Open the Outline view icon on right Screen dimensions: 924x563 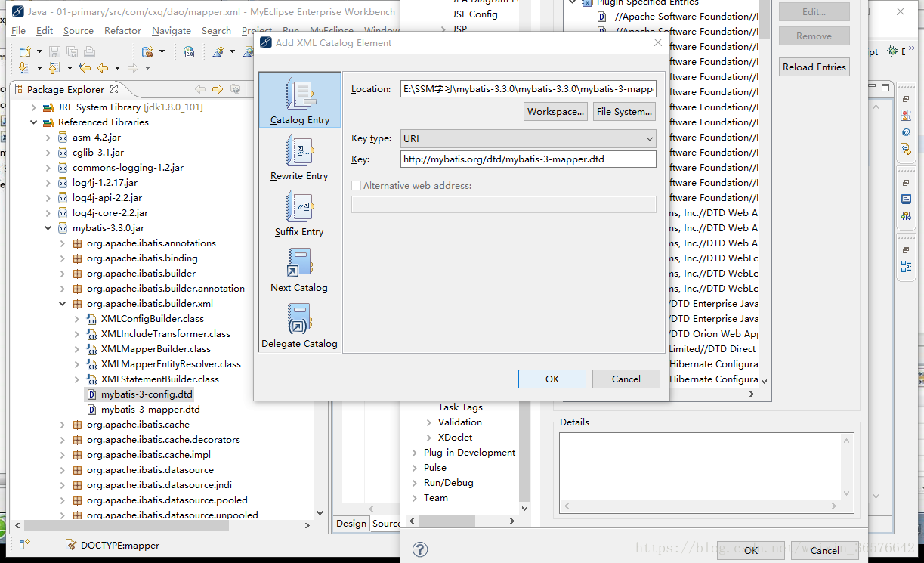906,267
